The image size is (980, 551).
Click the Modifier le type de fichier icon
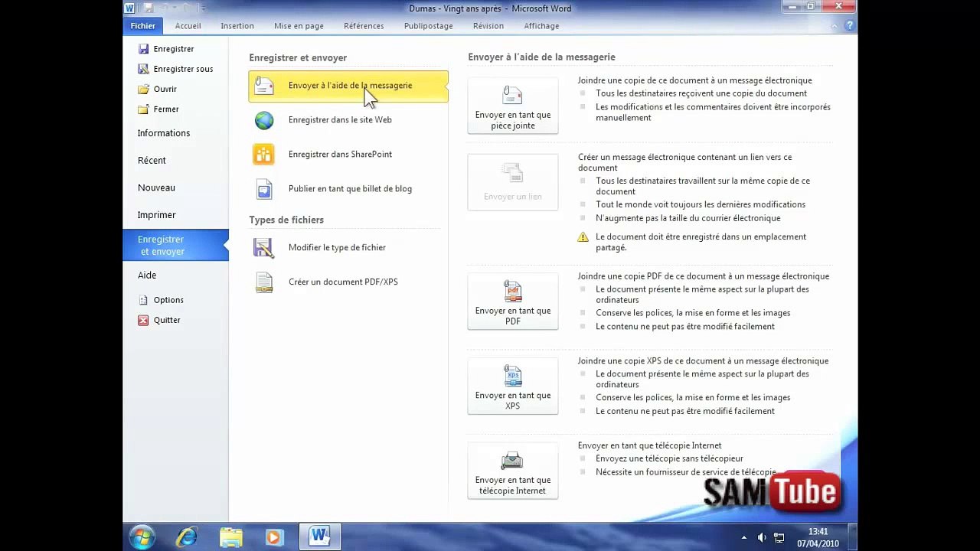point(264,248)
